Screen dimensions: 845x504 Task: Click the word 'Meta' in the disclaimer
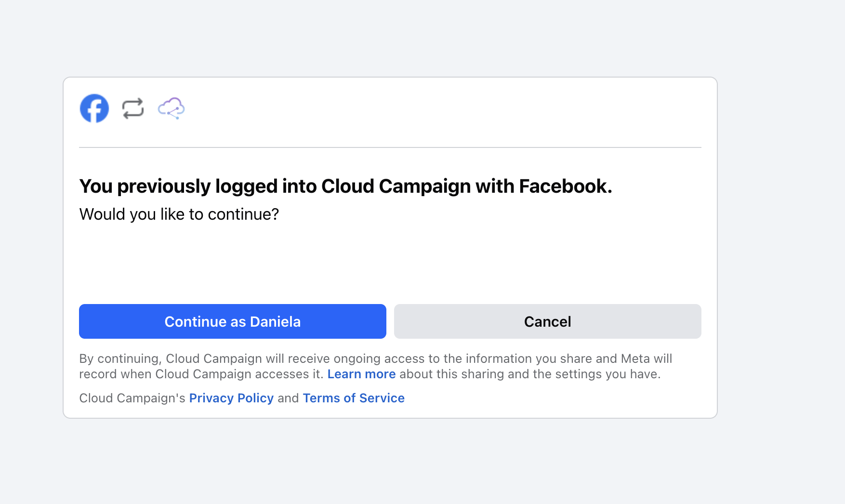click(x=635, y=359)
